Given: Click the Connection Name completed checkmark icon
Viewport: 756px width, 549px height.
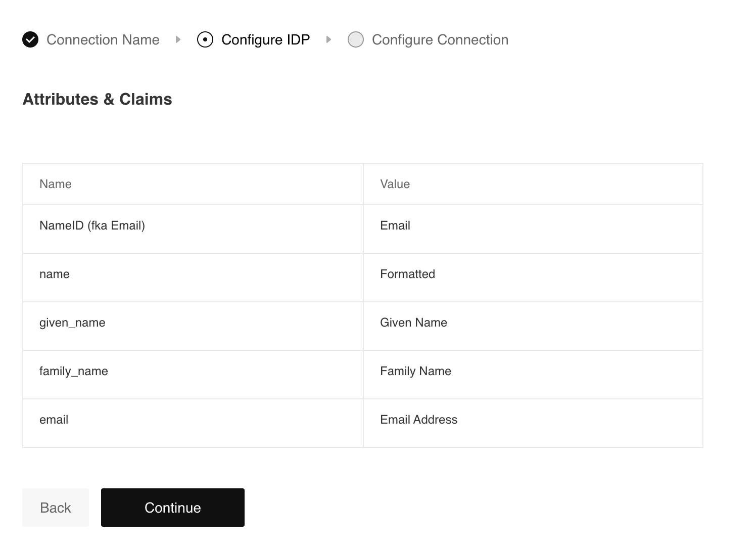Looking at the screenshot, I should (30, 39).
